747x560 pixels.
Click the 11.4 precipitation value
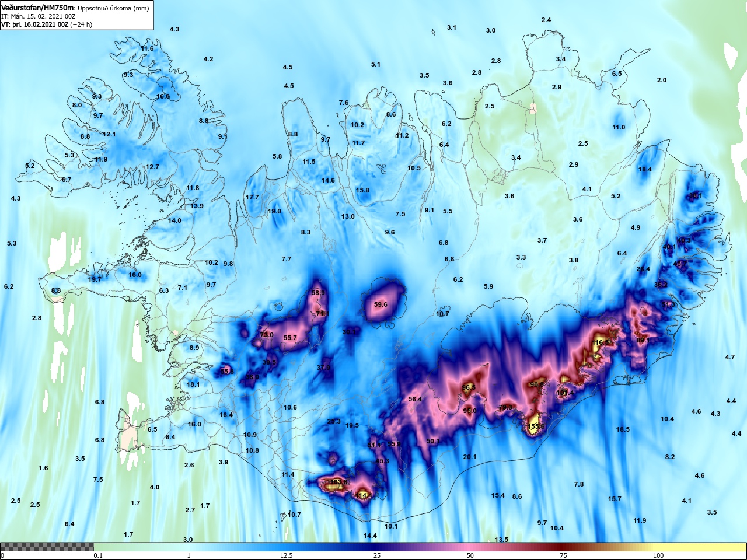pos(288,474)
